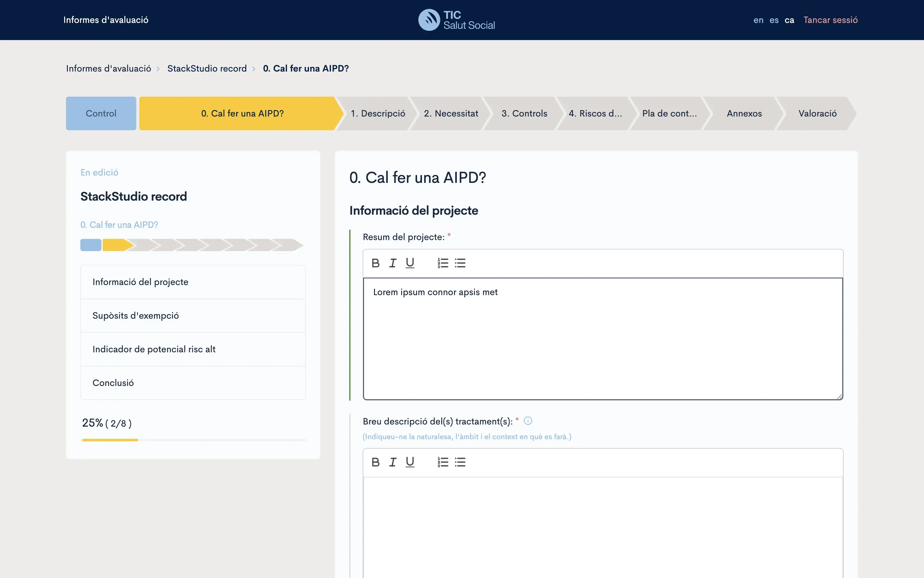Click the TIC Salut Social logo
This screenshot has height=578, width=924.
457,20
